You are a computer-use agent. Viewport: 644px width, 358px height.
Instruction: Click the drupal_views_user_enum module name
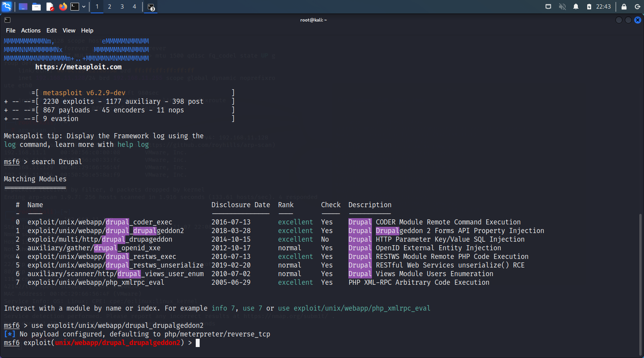pyautogui.click(x=115, y=274)
